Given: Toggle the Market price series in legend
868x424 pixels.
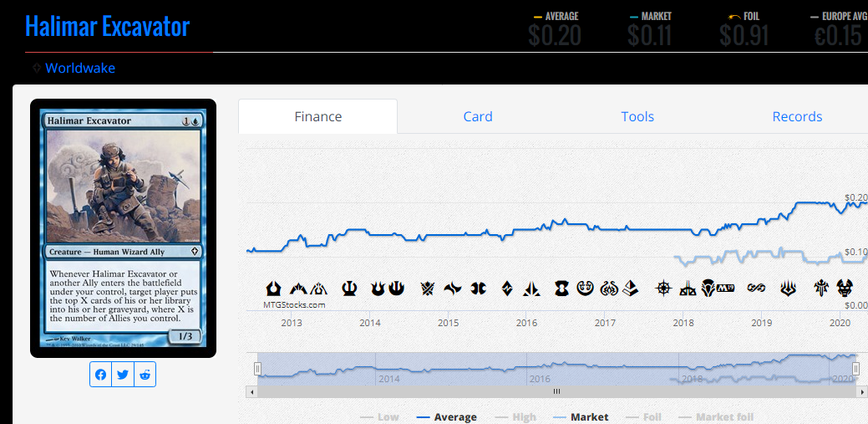Looking at the screenshot, I should (581, 417).
